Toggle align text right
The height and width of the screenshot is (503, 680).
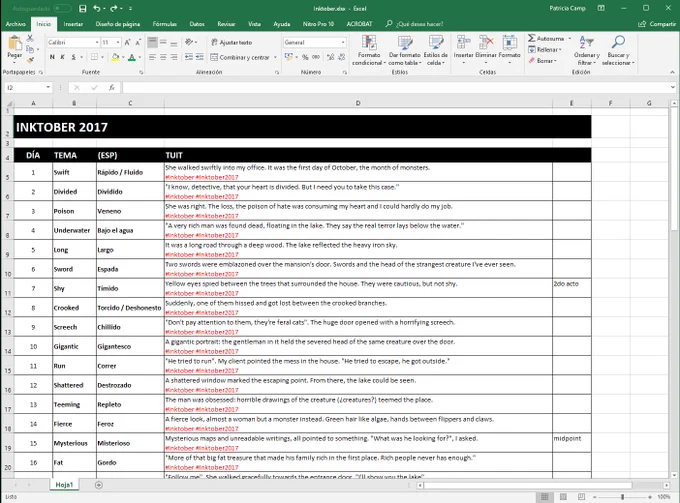tap(174, 57)
